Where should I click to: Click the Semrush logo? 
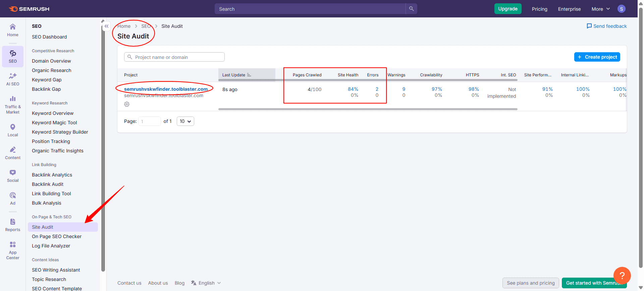tap(29, 9)
